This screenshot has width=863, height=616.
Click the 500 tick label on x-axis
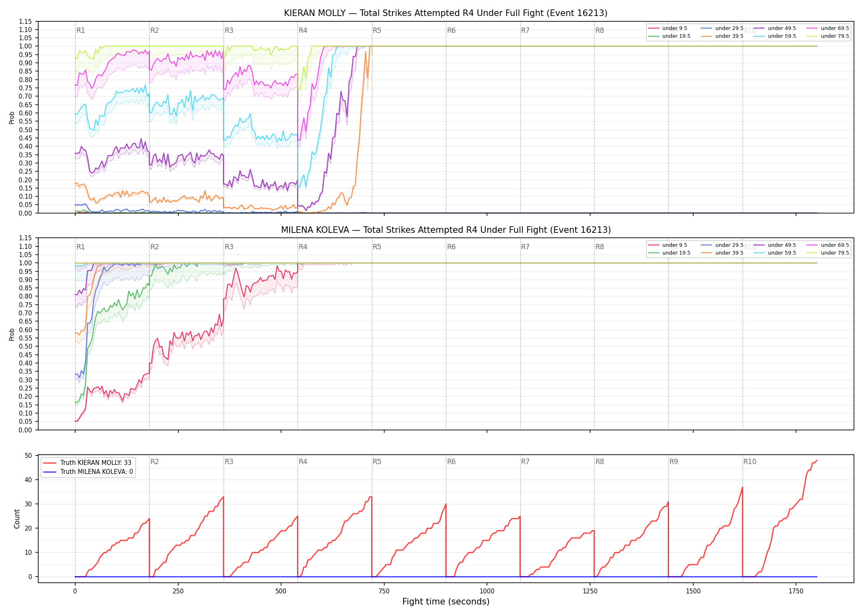pyautogui.click(x=281, y=591)
